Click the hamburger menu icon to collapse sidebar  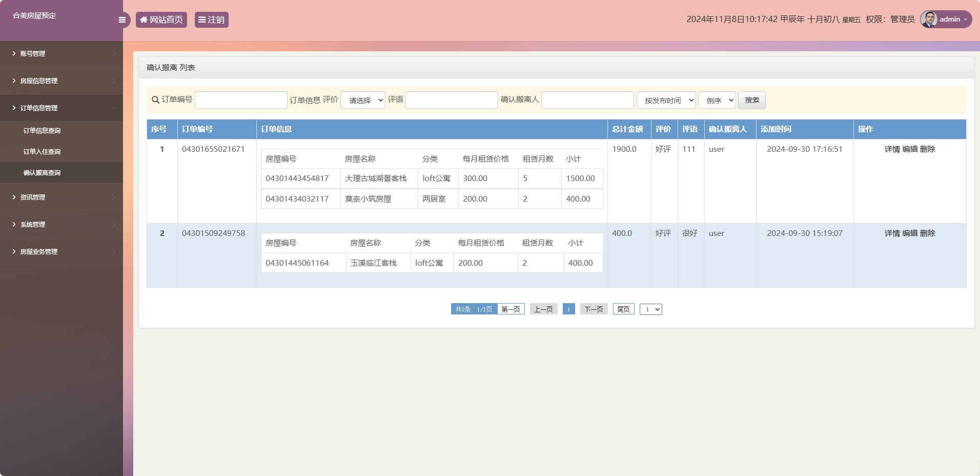pos(122,19)
